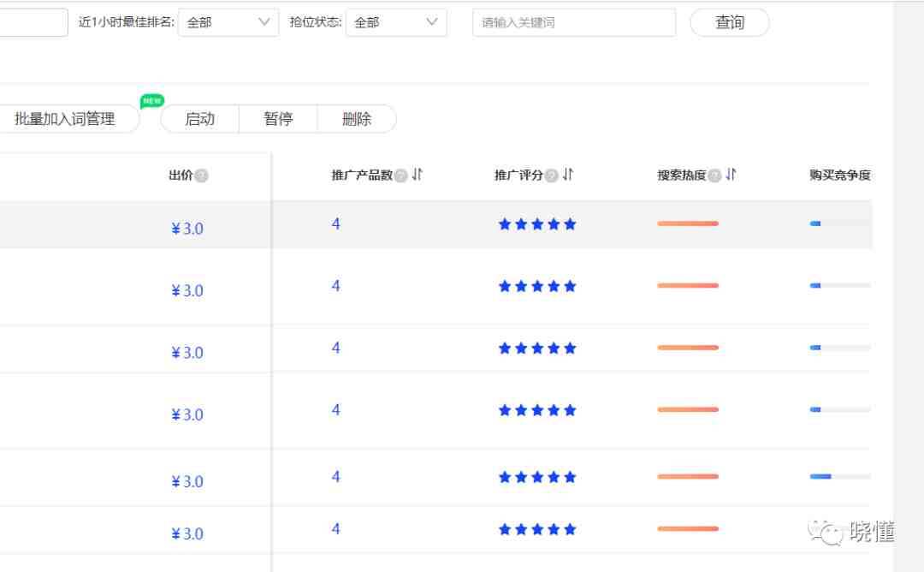Image resolution: width=924 pixels, height=572 pixels.
Task: Sort by 推广评分 using its arrow icon
Action: pyautogui.click(x=568, y=175)
